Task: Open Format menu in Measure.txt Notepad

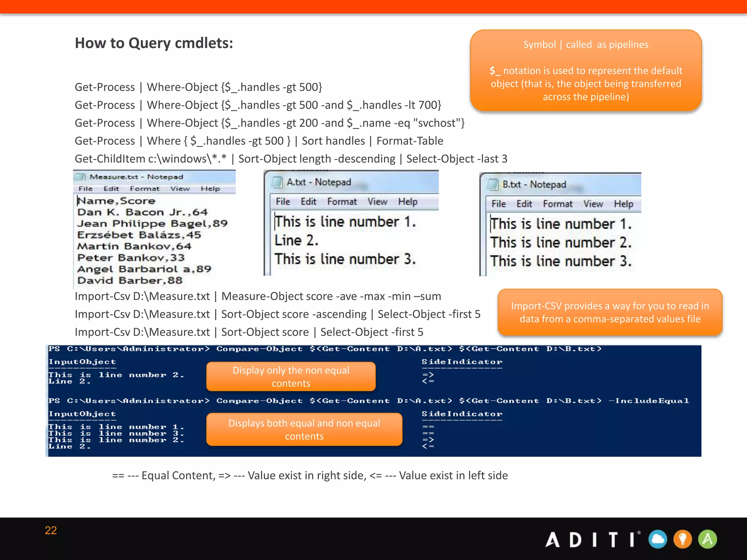Action: [x=145, y=189]
